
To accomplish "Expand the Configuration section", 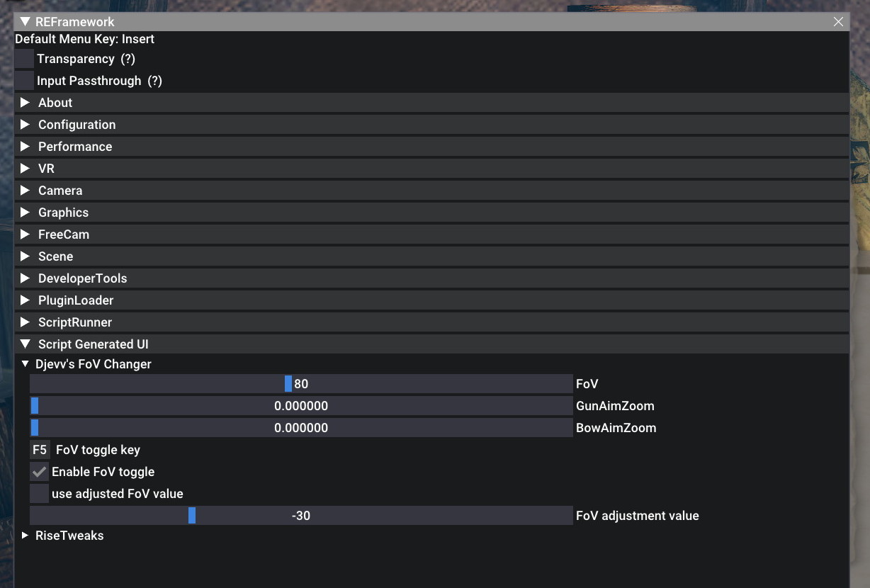I will (x=431, y=125).
